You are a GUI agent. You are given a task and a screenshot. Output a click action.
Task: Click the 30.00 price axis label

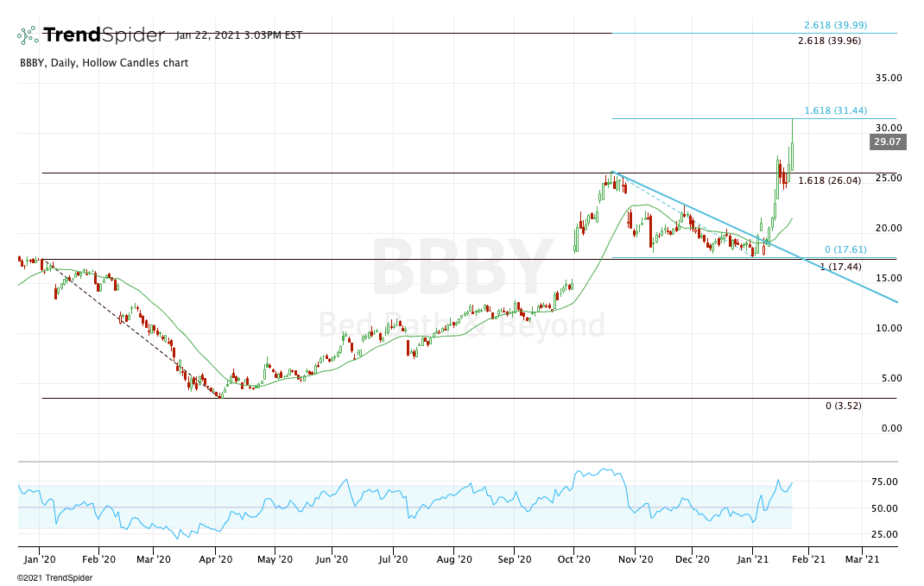pos(888,128)
